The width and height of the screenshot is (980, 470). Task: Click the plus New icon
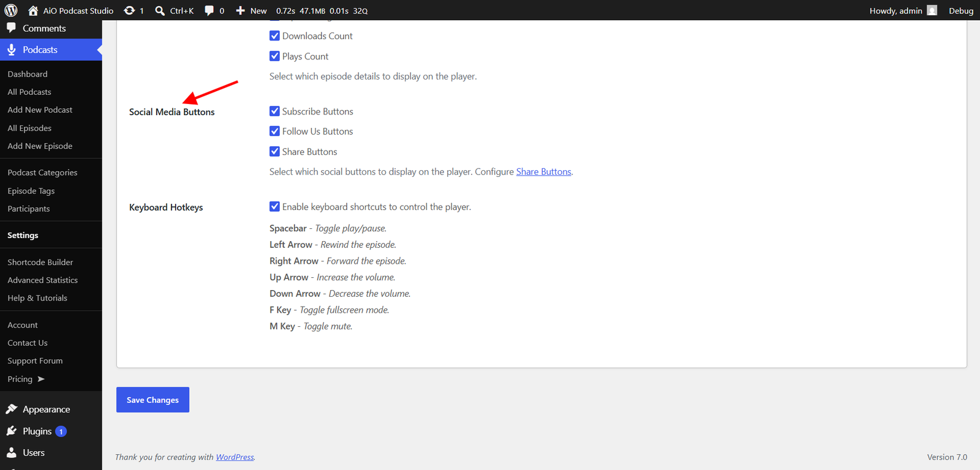tap(241, 10)
